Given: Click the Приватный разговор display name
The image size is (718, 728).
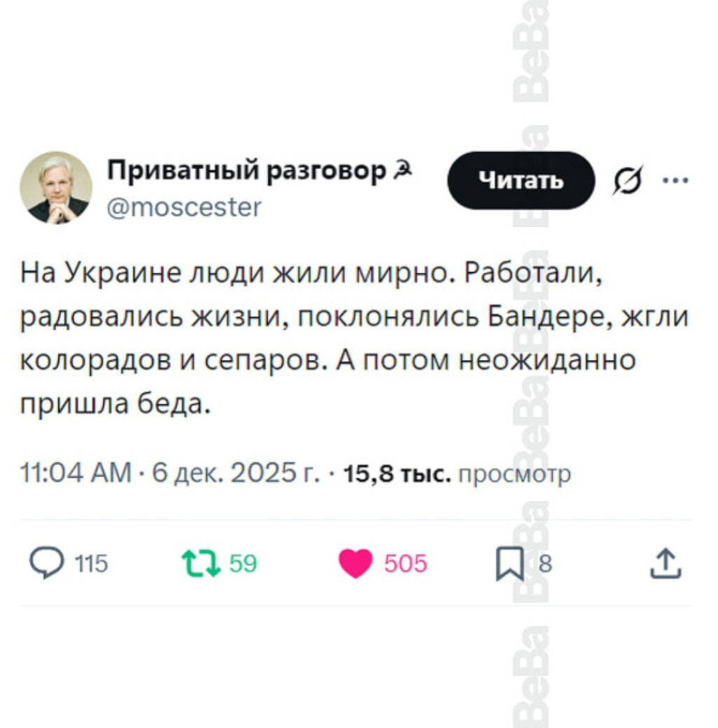Looking at the screenshot, I should pos(246,170).
